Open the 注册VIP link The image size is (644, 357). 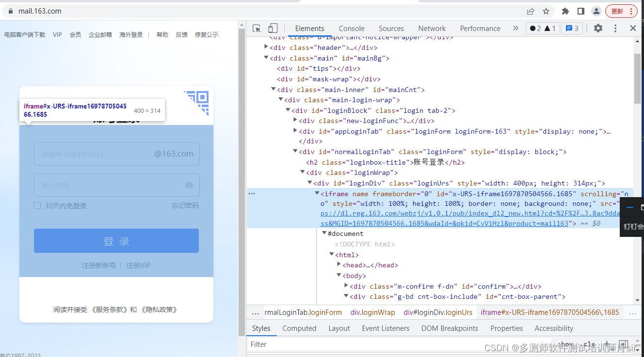(x=139, y=265)
